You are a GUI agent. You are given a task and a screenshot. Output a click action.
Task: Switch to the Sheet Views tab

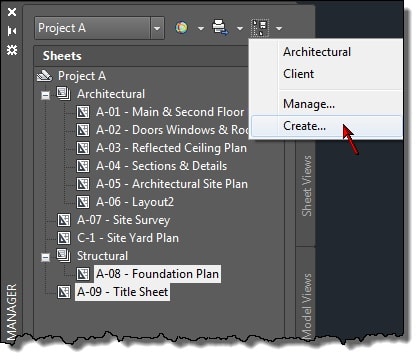[306, 186]
